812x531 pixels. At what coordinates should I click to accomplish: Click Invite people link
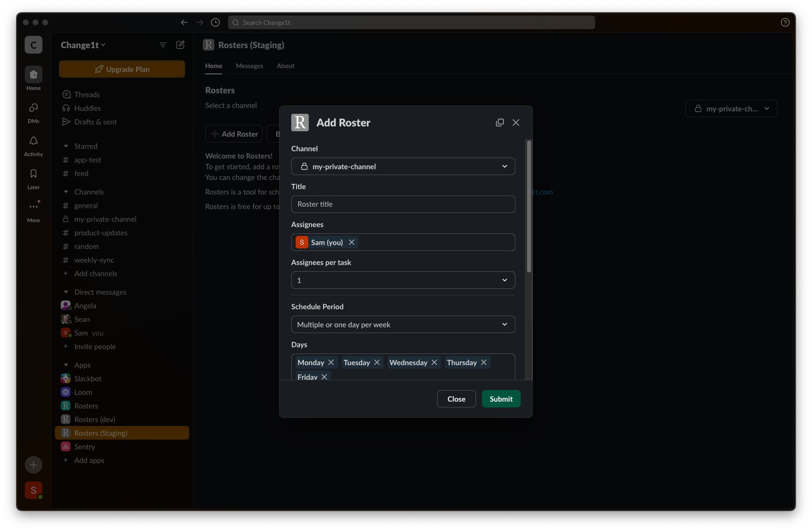click(x=95, y=346)
